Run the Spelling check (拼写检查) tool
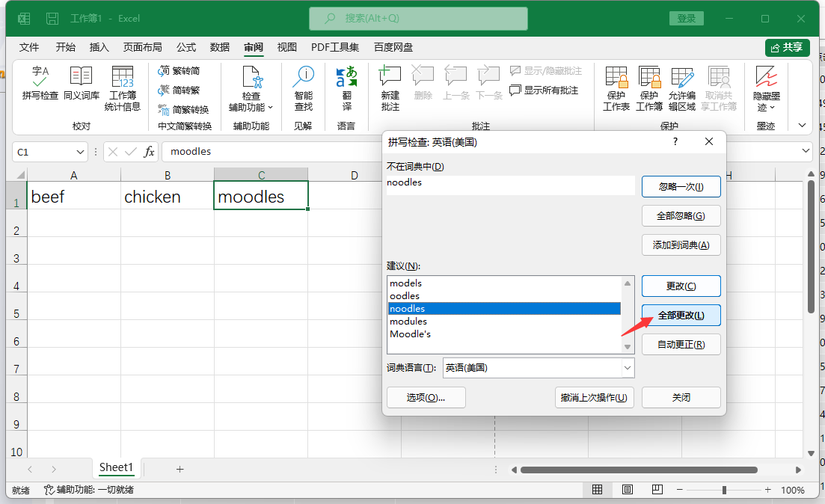This screenshot has width=825, height=504. tap(40, 83)
